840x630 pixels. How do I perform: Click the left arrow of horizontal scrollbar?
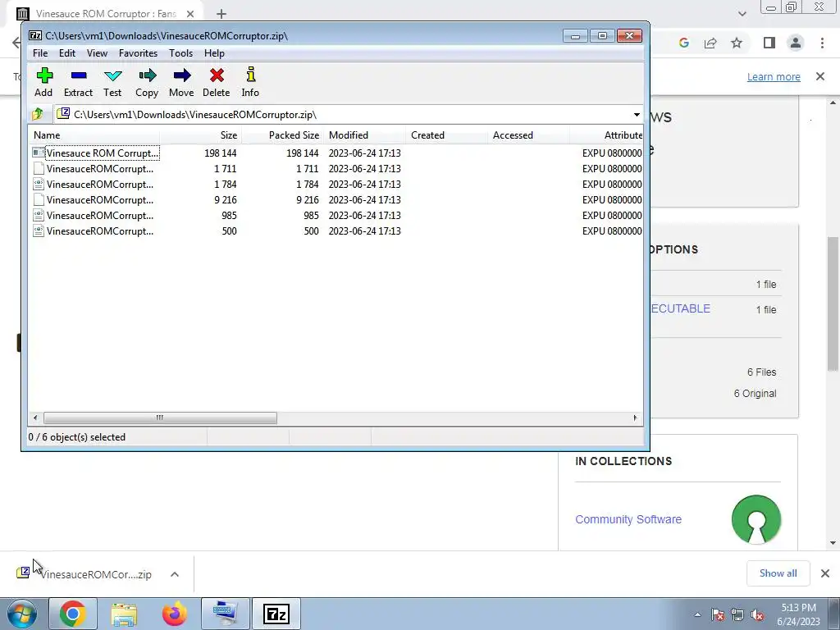click(x=36, y=418)
